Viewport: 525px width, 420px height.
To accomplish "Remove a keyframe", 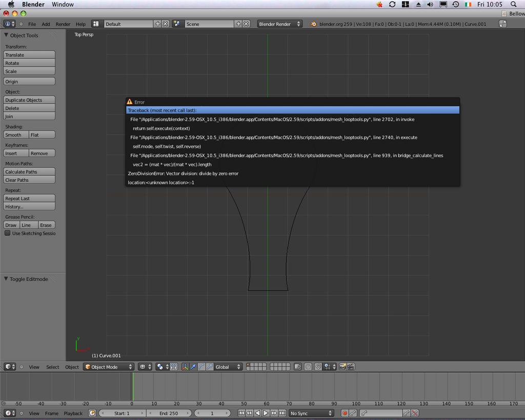I will (42, 153).
